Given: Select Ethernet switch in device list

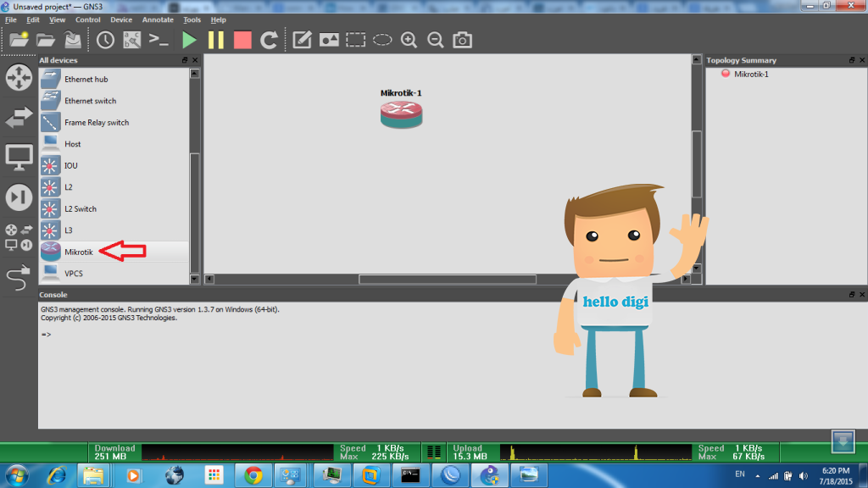Looking at the screenshot, I should (x=114, y=101).
